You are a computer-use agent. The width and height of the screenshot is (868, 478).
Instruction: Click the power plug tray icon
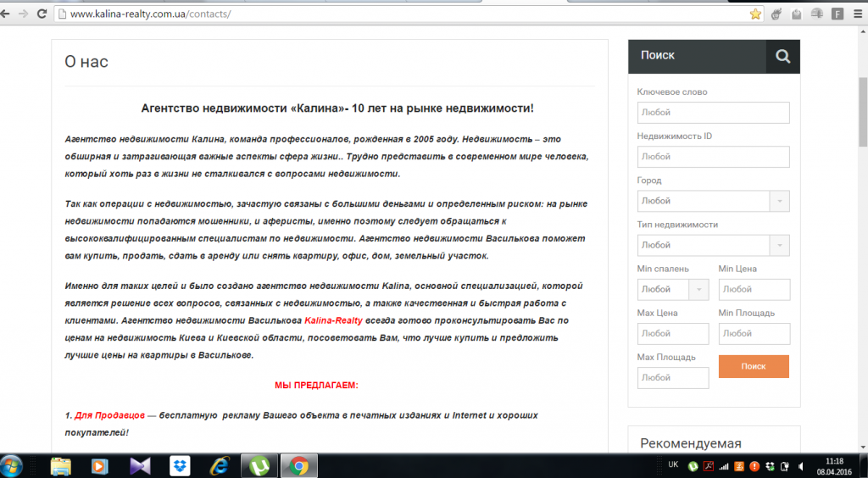784,466
